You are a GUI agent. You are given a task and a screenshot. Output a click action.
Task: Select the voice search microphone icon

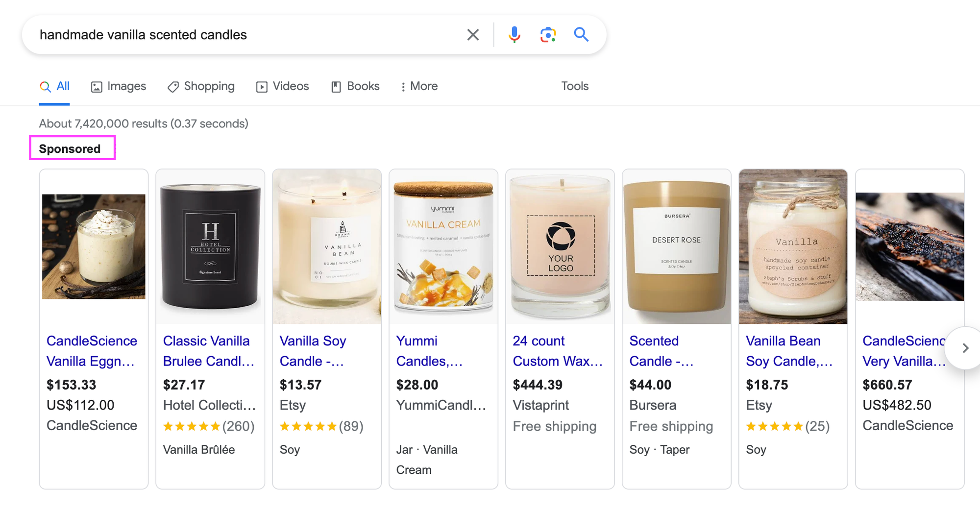[x=514, y=34]
